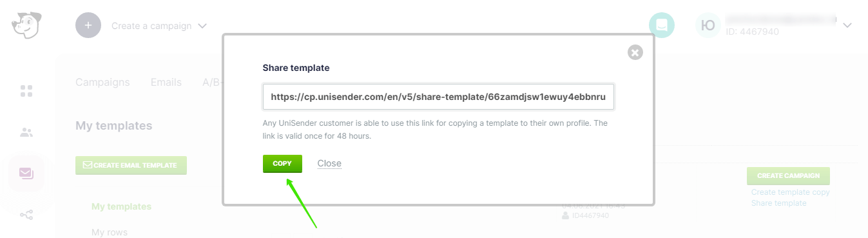Open the dashboard grid icon in sidebar
Image resolution: width=868 pixels, height=238 pixels.
[x=26, y=91]
